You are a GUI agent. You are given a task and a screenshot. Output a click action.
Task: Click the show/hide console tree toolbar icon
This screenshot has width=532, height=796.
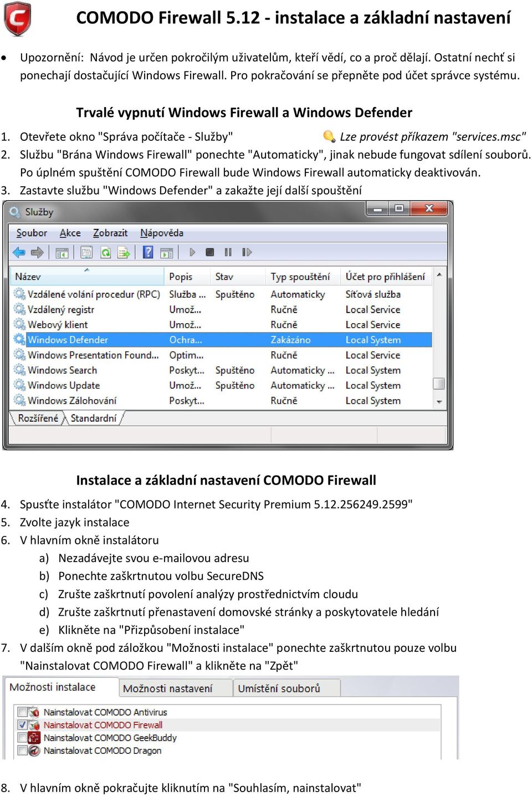[62, 253]
